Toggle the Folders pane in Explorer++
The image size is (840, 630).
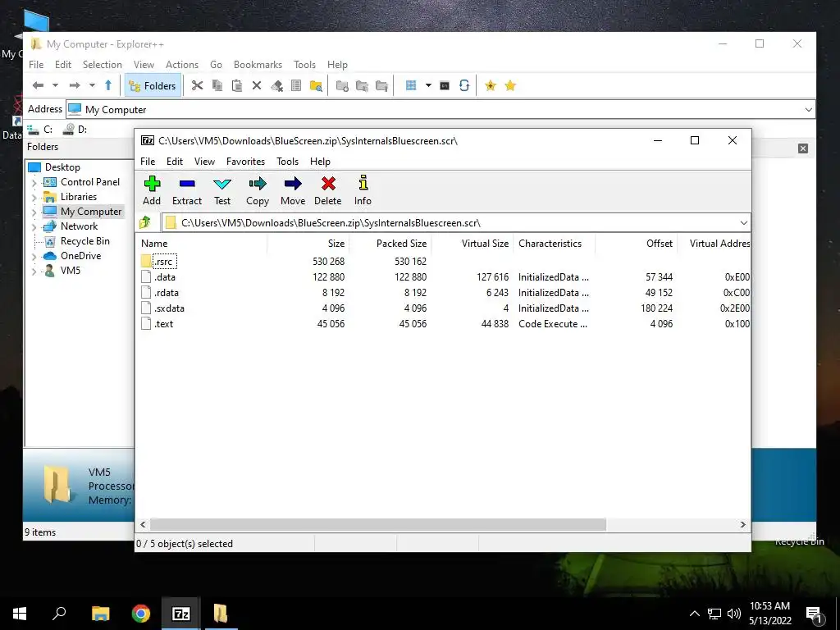[152, 85]
